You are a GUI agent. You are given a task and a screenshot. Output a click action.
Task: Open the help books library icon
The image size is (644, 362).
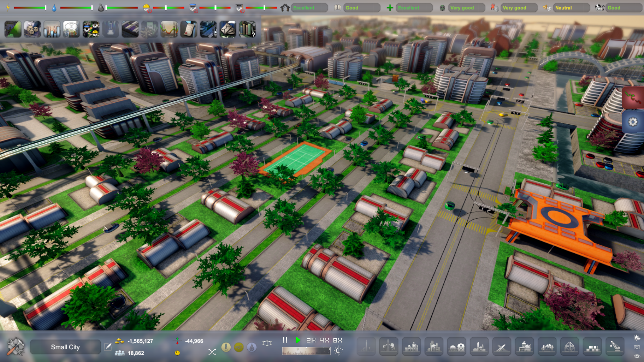(x=247, y=29)
